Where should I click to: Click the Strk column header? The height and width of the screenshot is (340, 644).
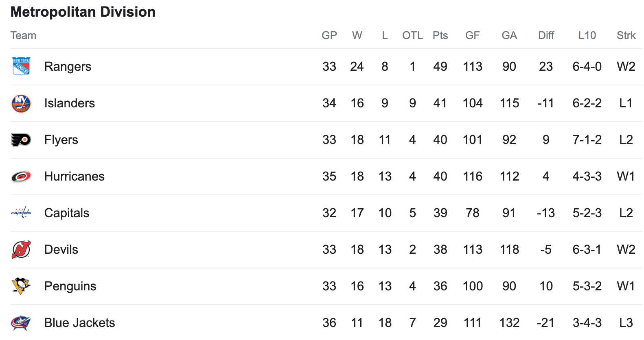626,35
